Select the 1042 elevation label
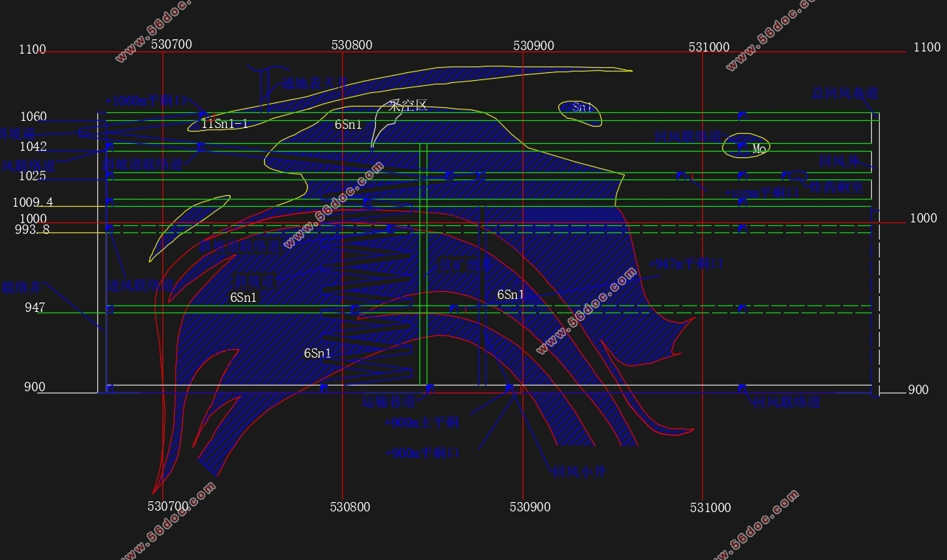The width and height of the screenshot is (947, 560). coord(34,147)
